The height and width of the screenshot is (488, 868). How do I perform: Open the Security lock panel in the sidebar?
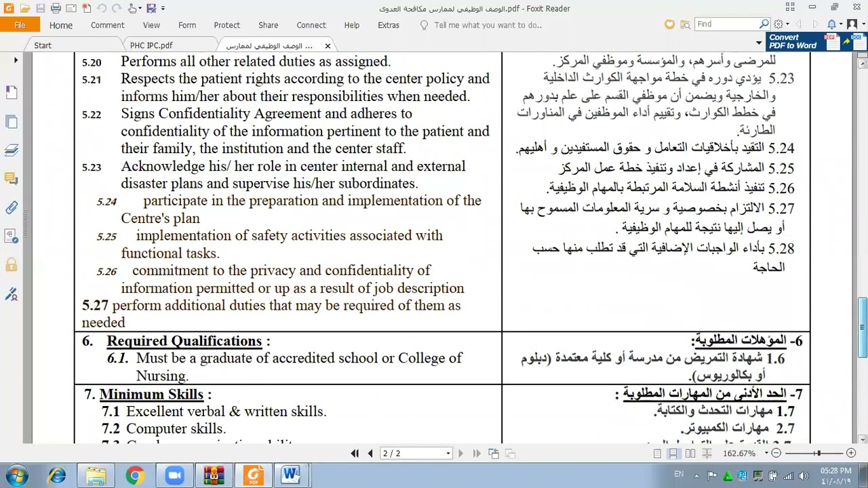[12, 264]
